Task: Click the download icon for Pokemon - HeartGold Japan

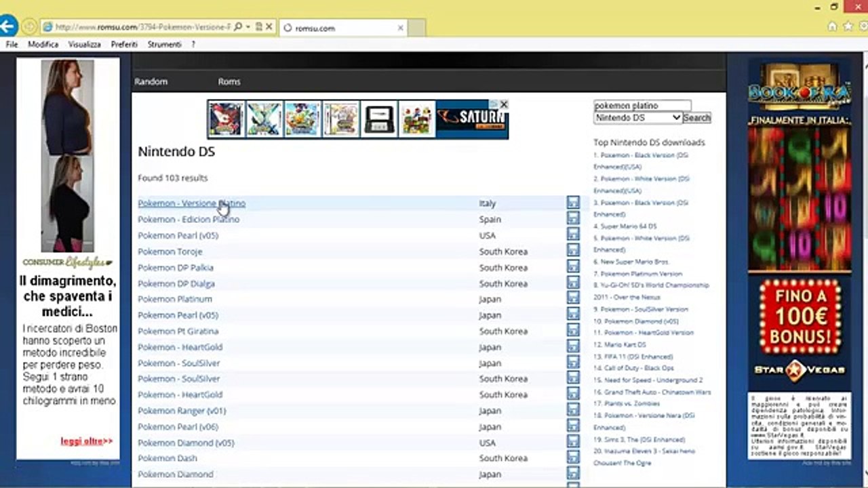Action: coord(573,346)
